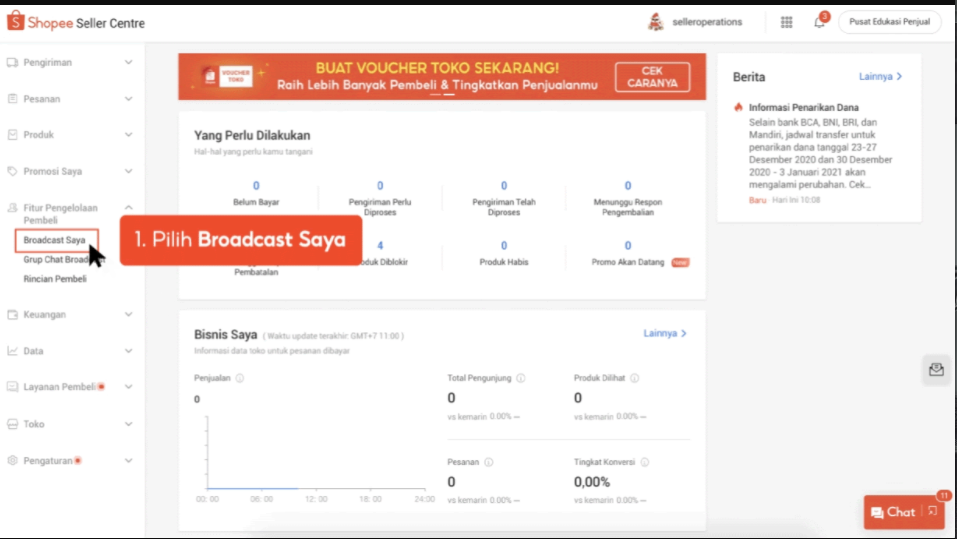Open Lainnya link in Berita panel
957x539 pixels.
point(880,76)
